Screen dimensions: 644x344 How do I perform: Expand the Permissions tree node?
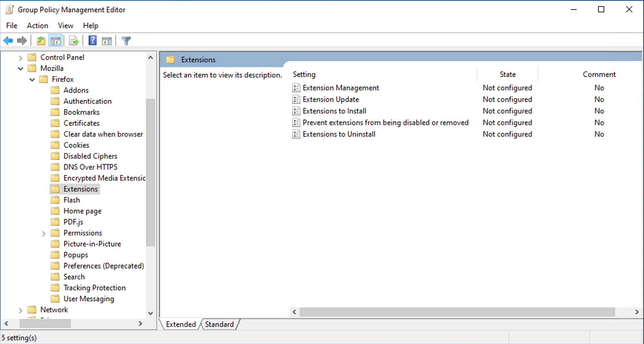click(43, 234)
